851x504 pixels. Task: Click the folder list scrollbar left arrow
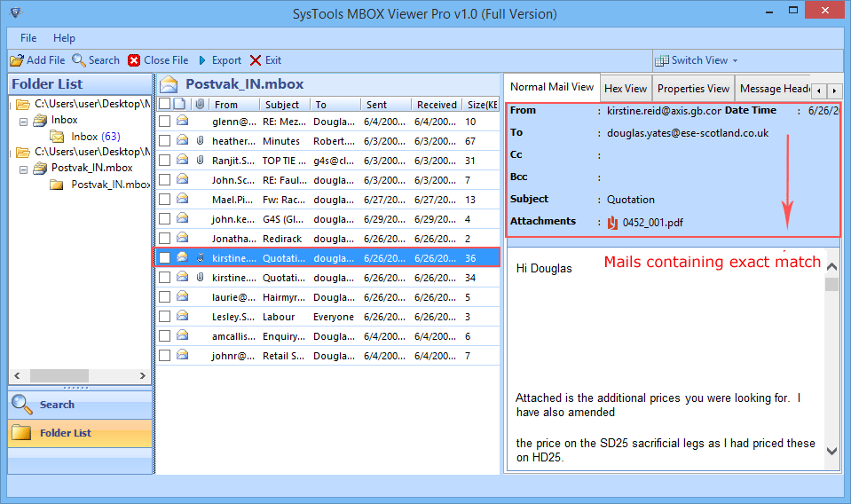pyautogui.click(x=18, y=375)
